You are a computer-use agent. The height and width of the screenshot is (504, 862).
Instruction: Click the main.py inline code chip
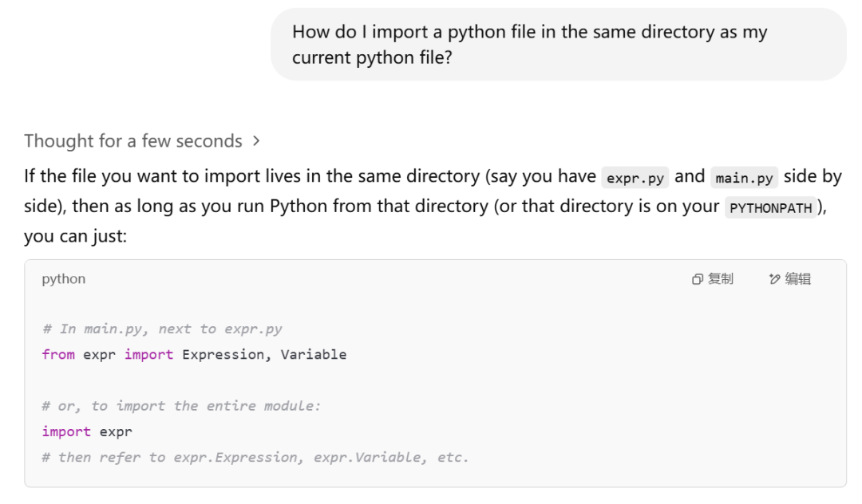744,178
